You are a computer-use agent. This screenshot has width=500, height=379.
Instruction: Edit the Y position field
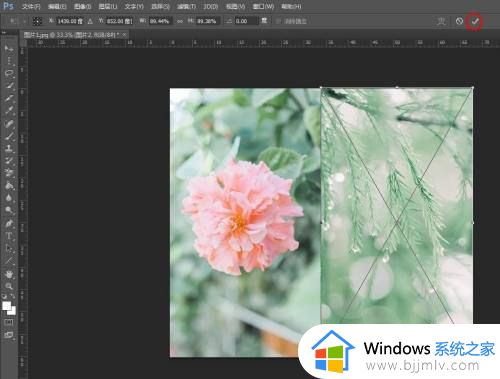click(x=120, y=21)
